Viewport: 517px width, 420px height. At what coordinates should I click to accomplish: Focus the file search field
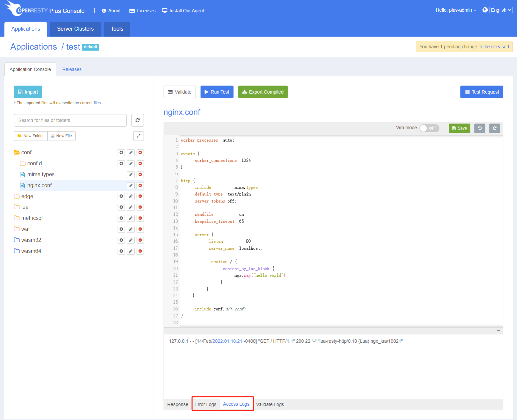pyautogui.click(x=70, y=120)
